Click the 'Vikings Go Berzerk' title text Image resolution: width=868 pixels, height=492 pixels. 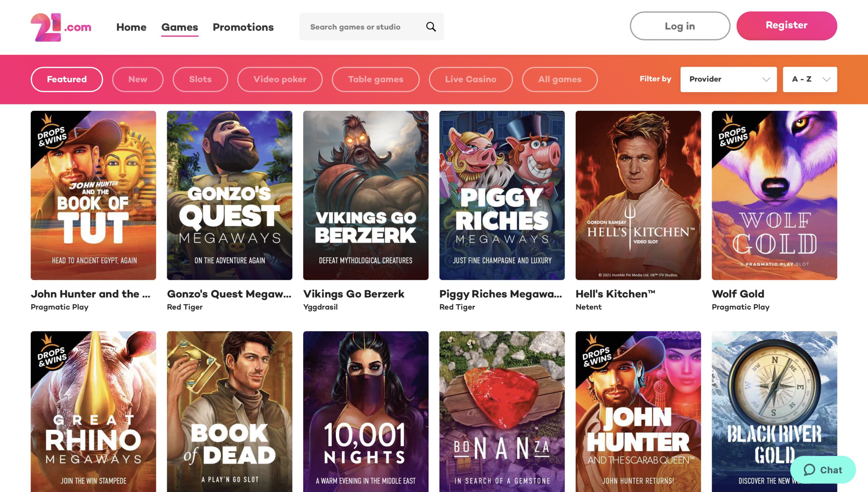(x=354, y=294)
